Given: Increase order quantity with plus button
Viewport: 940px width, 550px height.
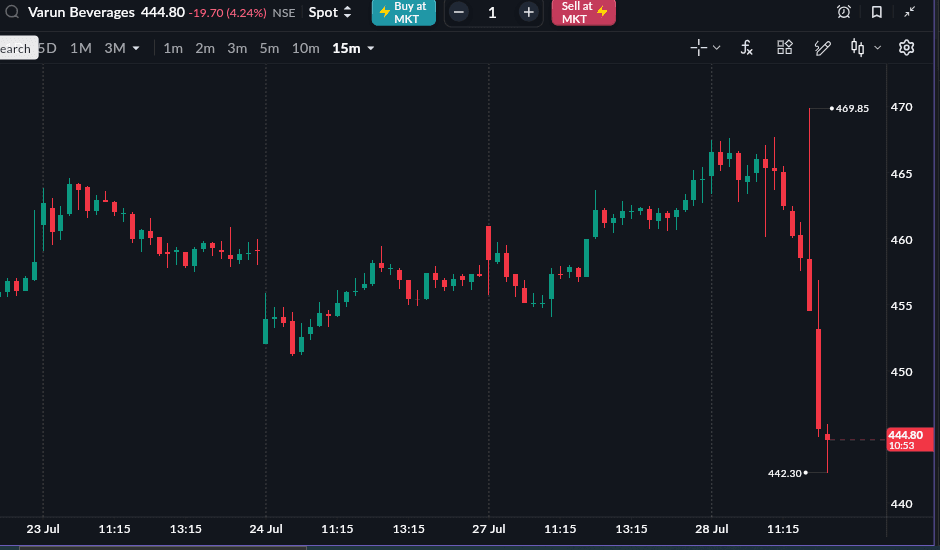Looking at the screenshot, I should (528, 12).
